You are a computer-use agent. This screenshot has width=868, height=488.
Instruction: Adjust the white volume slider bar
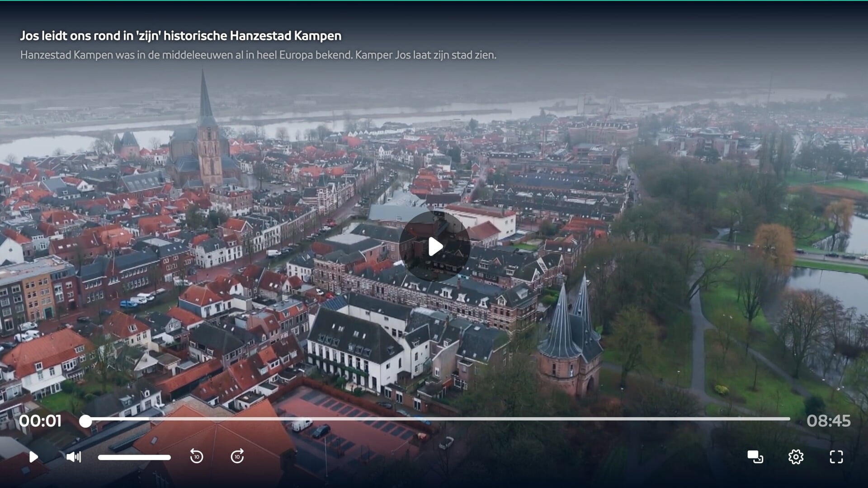(134, 457)
